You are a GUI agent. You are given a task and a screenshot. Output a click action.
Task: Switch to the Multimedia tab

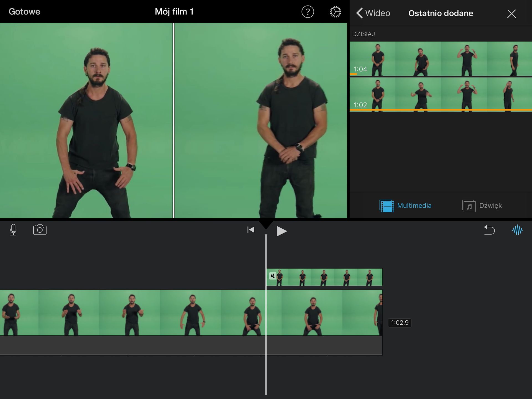pos(405,206)
